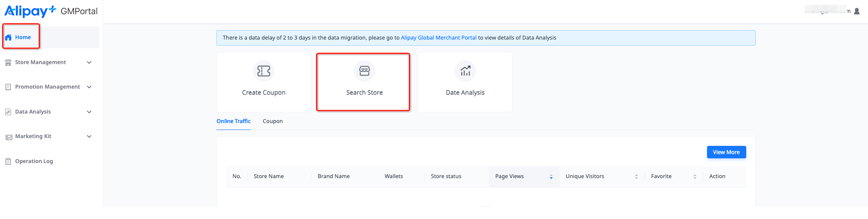
Task: Open Marketing Kit menu item
Action: (50, 136)
